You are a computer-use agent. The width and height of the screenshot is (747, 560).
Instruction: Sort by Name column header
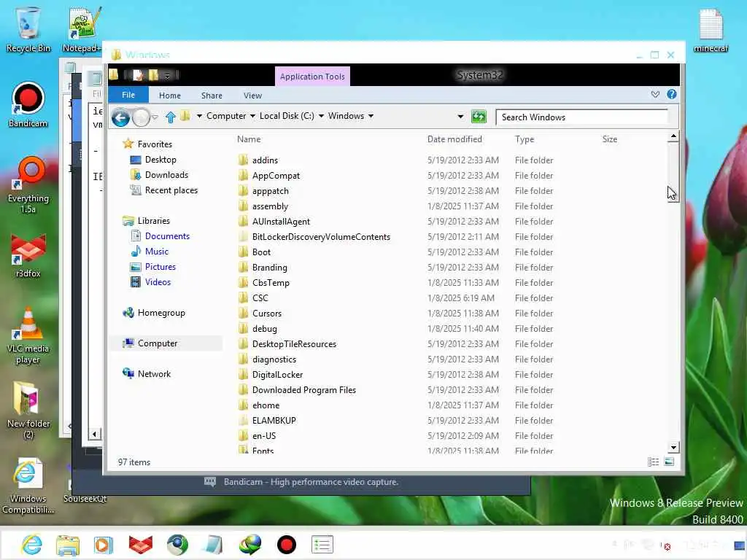pos(249,139)
